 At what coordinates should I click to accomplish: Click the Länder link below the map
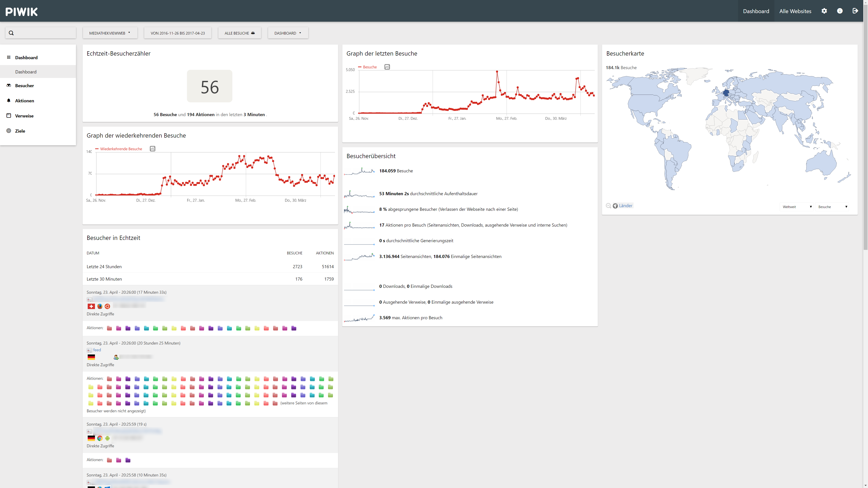[625, 206]
